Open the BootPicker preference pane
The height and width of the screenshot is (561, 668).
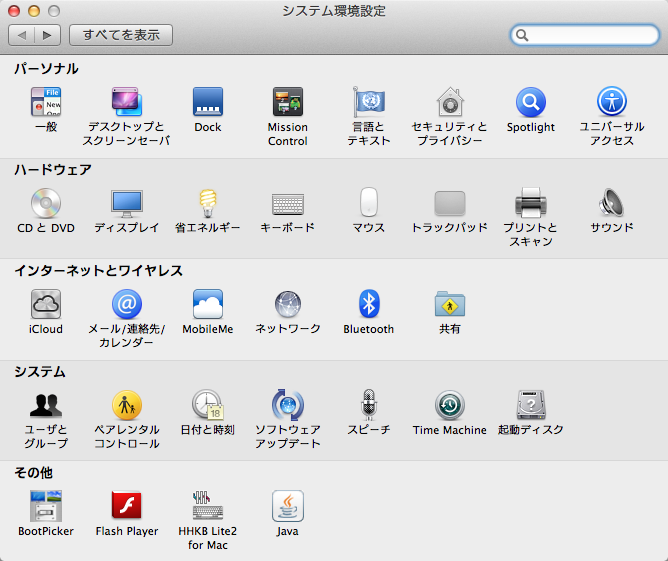click(46, 506)
